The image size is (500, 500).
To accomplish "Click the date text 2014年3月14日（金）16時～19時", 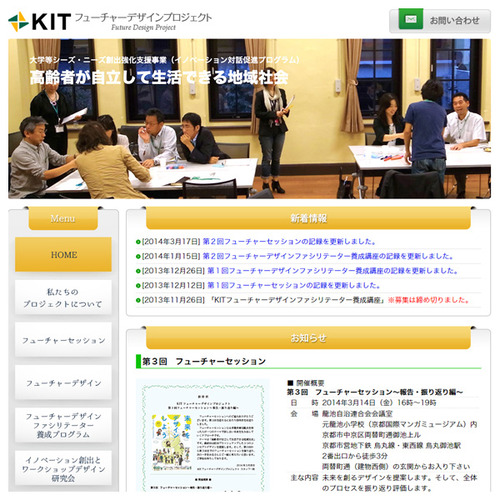I will pyautogui.click(x=379, y=403).
